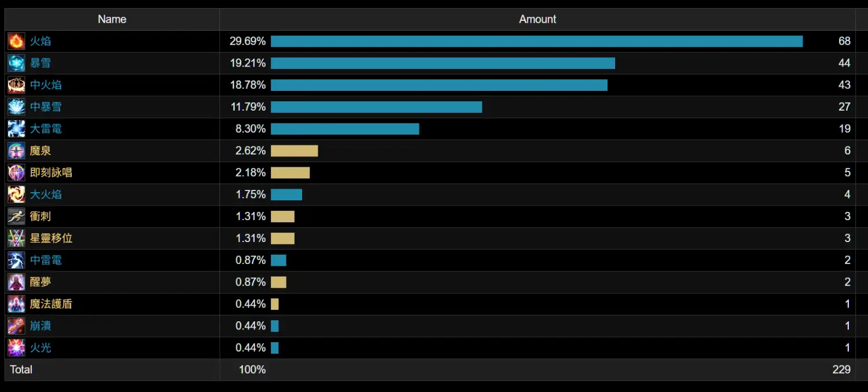Click the 暴雪 ability icon

pos(16,63)
